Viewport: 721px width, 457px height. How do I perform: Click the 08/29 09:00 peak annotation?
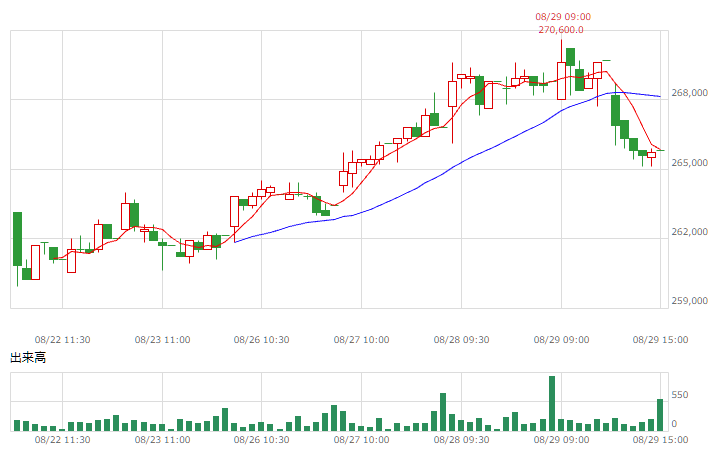pyautogui.click(x=563, y=17)
